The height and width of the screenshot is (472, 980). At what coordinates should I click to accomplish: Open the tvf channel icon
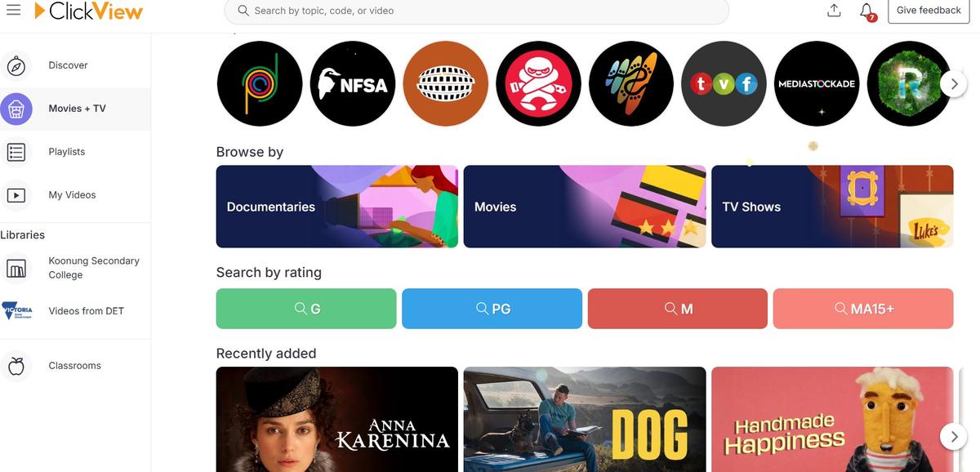(724, 83)
